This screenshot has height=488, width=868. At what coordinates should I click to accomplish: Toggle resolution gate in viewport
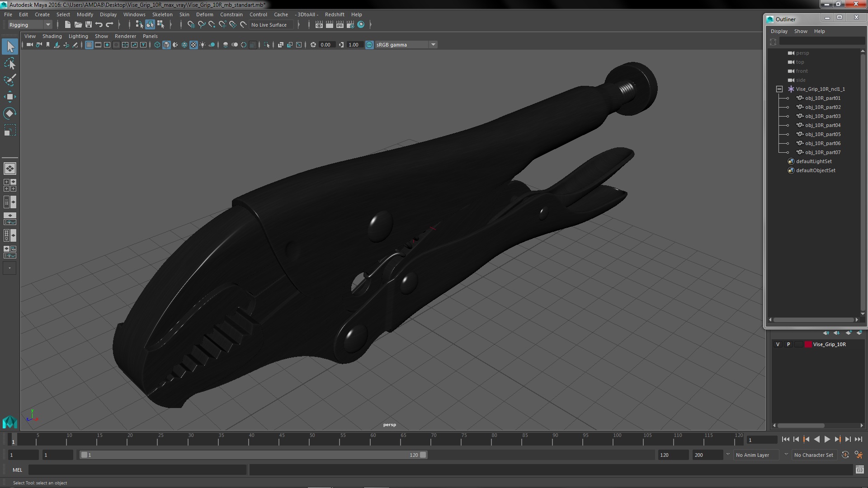coord(107,45)
